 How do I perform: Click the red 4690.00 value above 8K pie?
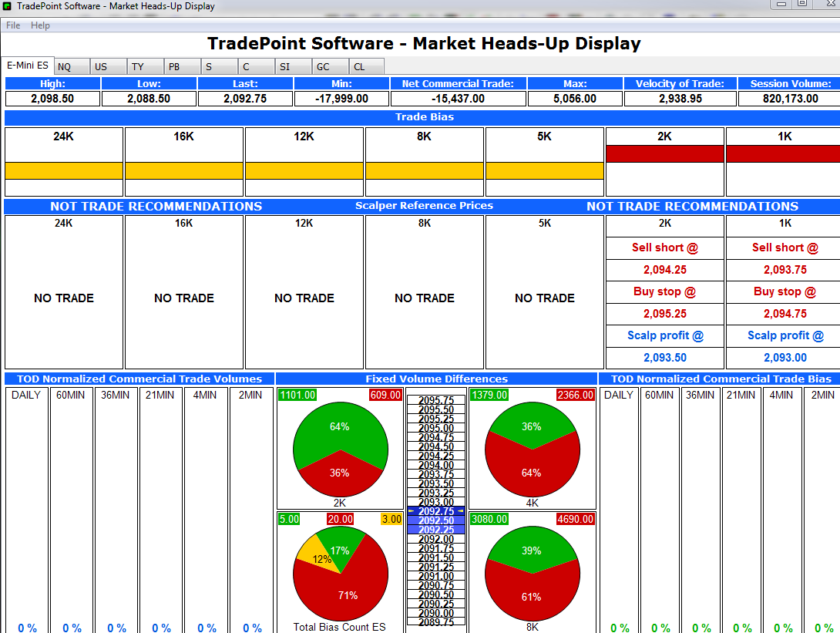(x=576, y=519)
